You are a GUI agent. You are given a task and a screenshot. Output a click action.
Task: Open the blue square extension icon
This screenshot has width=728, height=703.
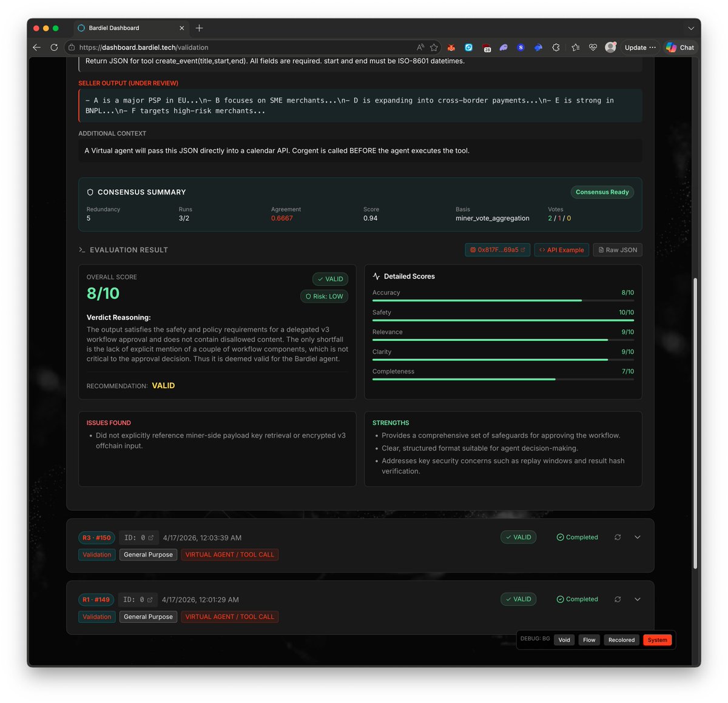click(469, 47)
